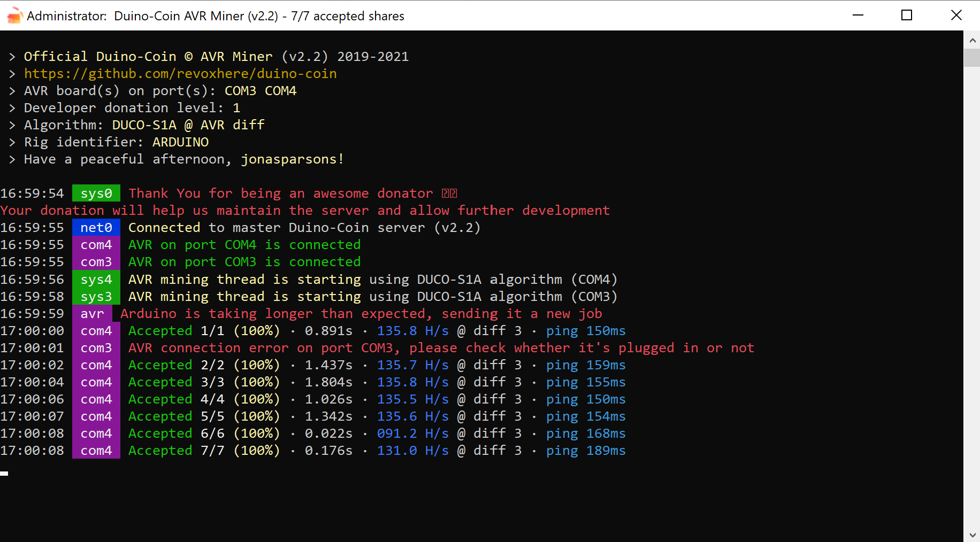Click 'Connected to master Duino-Coin server' message
The width and height of the screenshot is (980, 542).
[304, 228]
